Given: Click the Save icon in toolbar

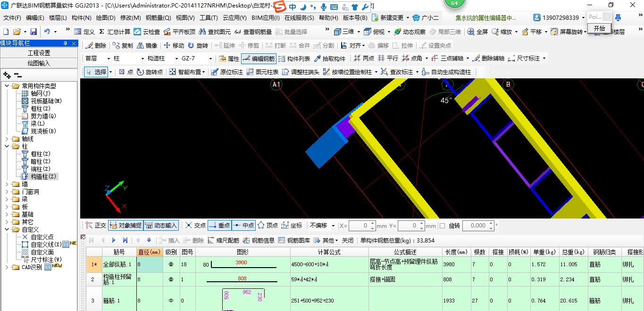Looking at the screenshot, I should (x=33, y=32).
